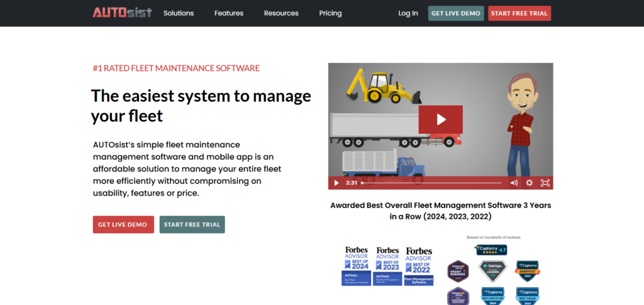Mute the video using the volume icon

point(513,183)
